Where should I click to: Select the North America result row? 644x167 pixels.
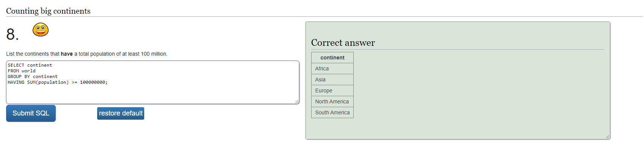coord(332,101)
